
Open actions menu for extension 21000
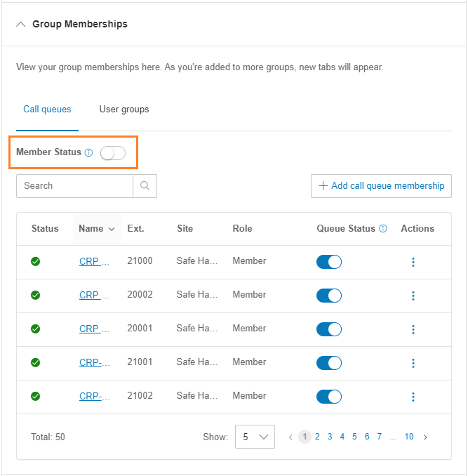click(x=413, y=262)
